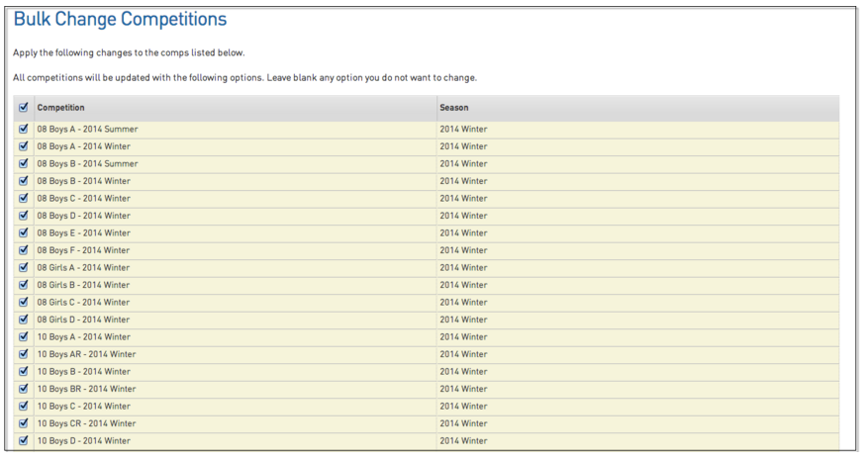Uncheck 08 Boys C - 2014 Winter checkbox
868x460 pixels.
click(23, 198)
